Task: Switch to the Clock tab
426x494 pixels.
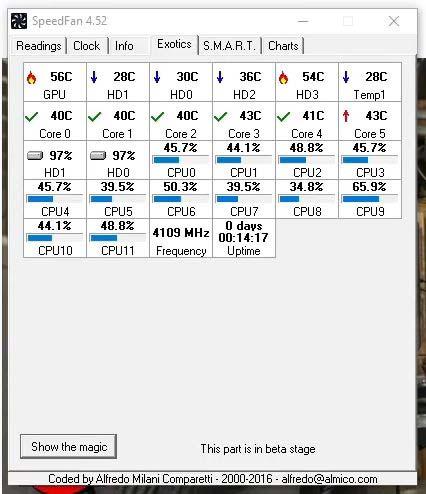Action: click(87, 46)
